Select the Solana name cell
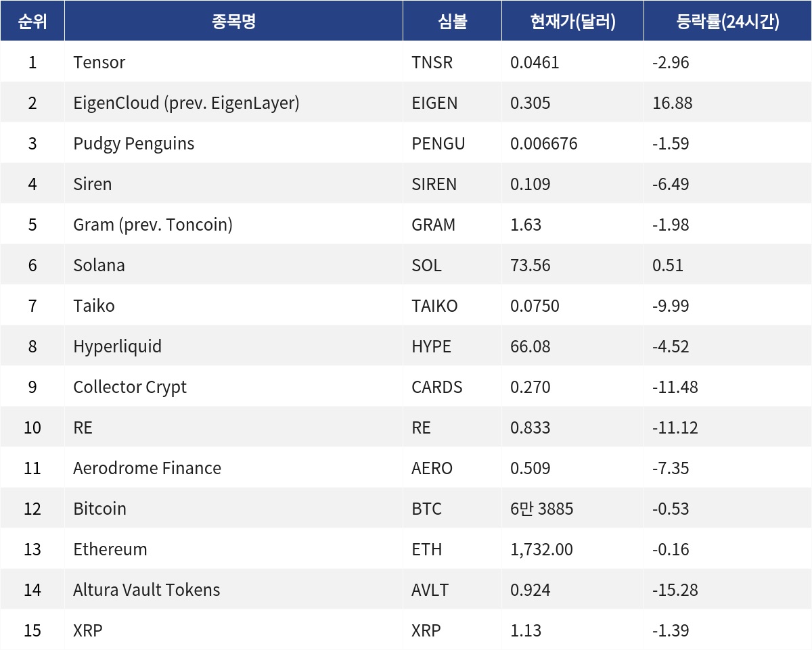812x650 pixels. coord(233,265)
